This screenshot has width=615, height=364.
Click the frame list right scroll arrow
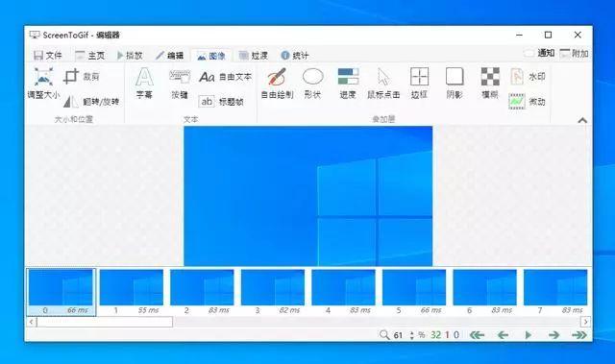click(585, 322)
